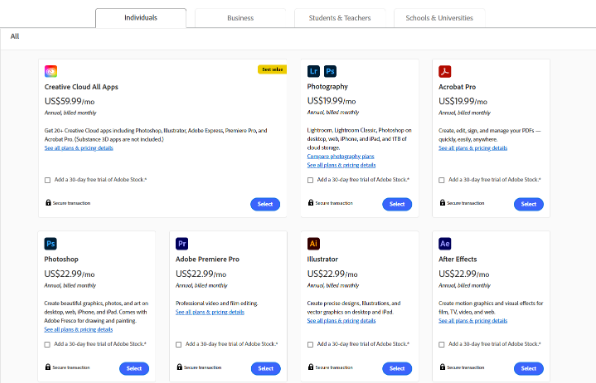Click the lock icon in Creative Cloud All Apps card

(48, 203)
